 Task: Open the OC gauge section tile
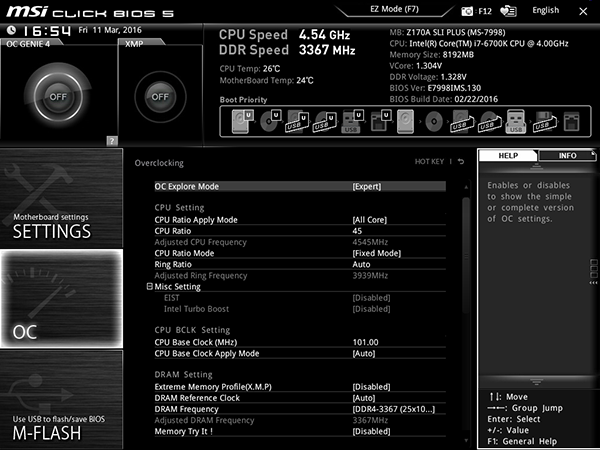tap(62, 298)
